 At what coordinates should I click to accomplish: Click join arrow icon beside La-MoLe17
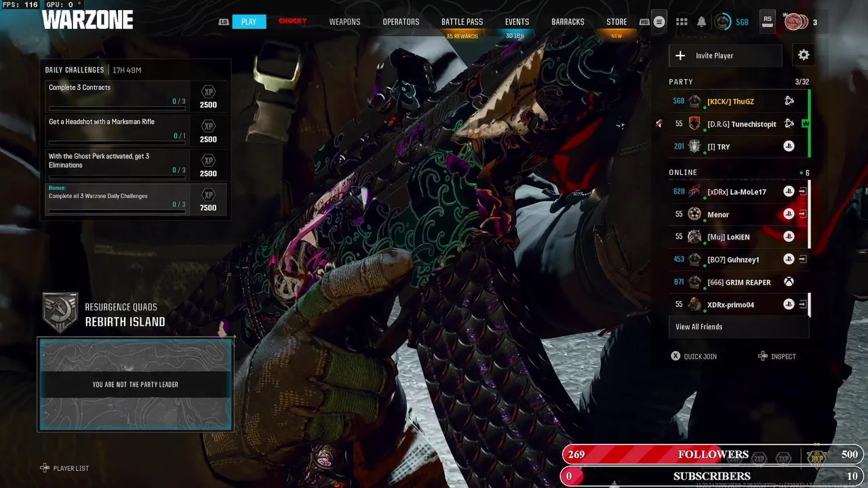(803, 192)
